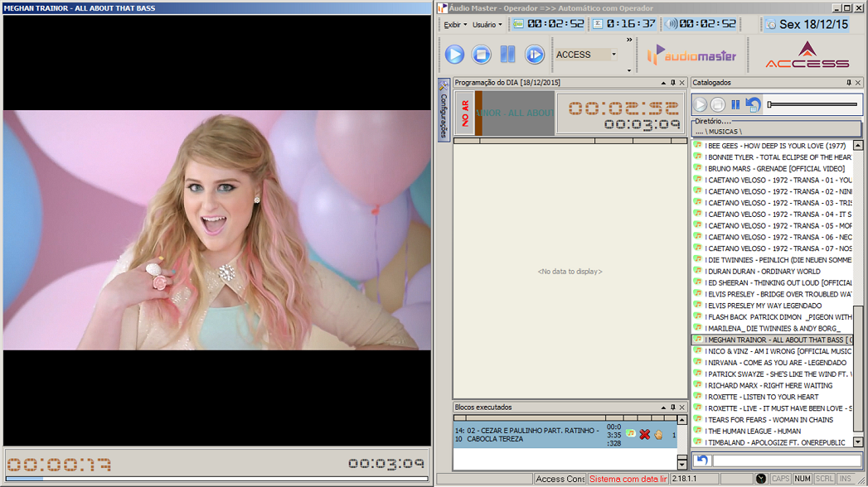Viewport: 868px width, 487px height.
Task: Open the Usuário menu
Action: 487,25
